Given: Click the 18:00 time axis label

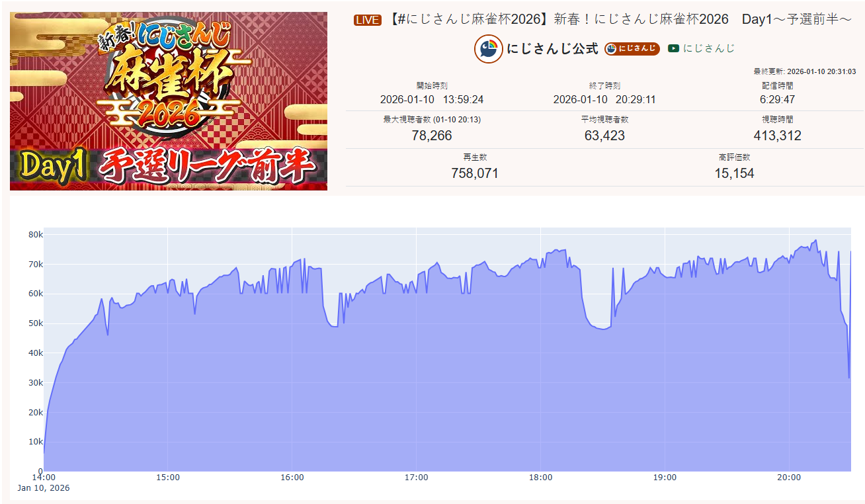Looking at the screenshot, I should pos(541,478).
